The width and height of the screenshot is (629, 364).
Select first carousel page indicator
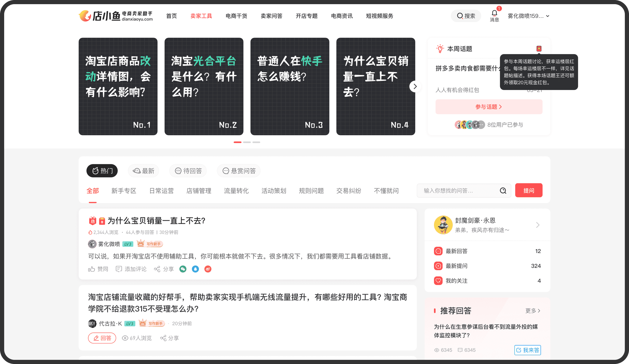click(x=237, y=142)
